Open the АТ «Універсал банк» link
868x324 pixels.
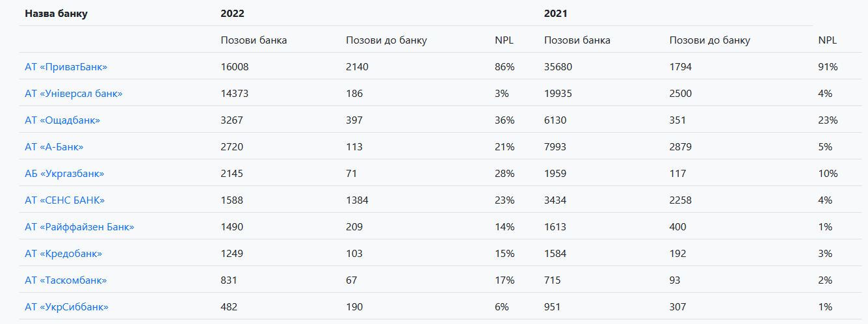click(73, 94)
